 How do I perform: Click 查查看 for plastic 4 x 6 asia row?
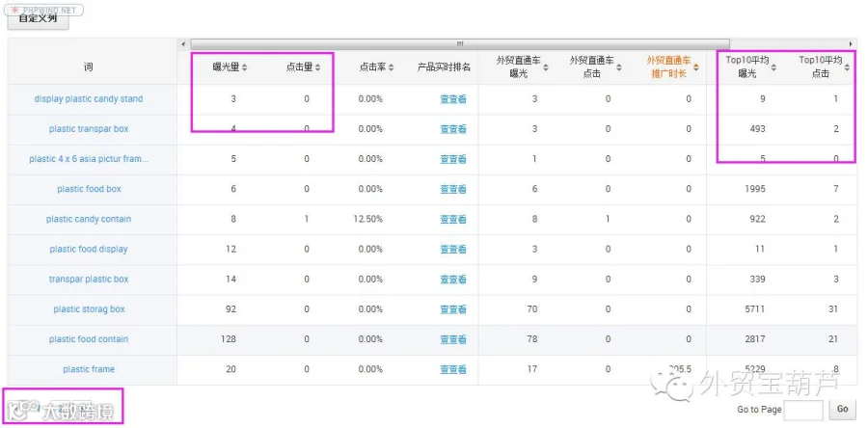click(x=453, y=159)
